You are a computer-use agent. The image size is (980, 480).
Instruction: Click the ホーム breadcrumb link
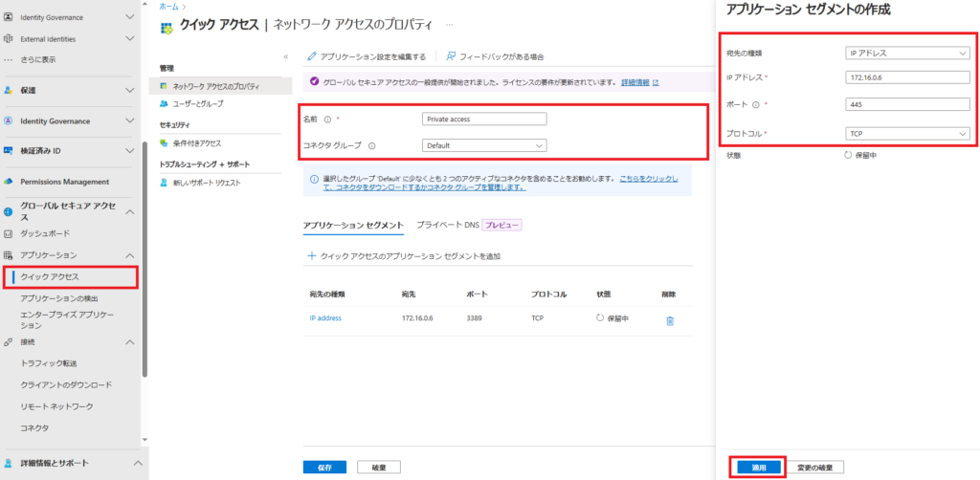pos(167,7)
